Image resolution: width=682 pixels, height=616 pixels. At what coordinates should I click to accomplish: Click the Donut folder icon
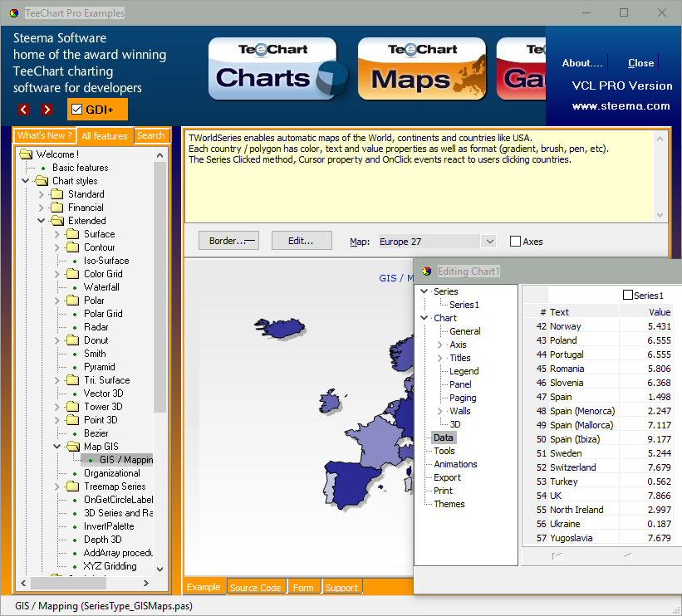72,340
